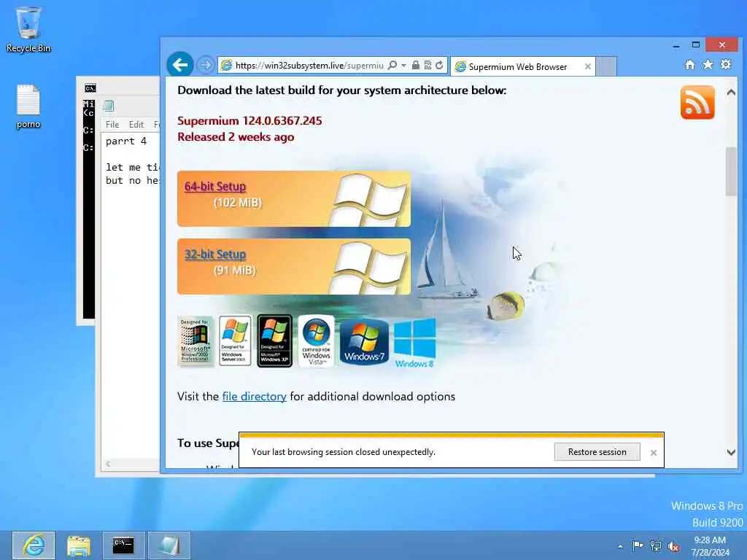Open favorites with the star icon
Screen dimensions: 747x560
[708, 64]
